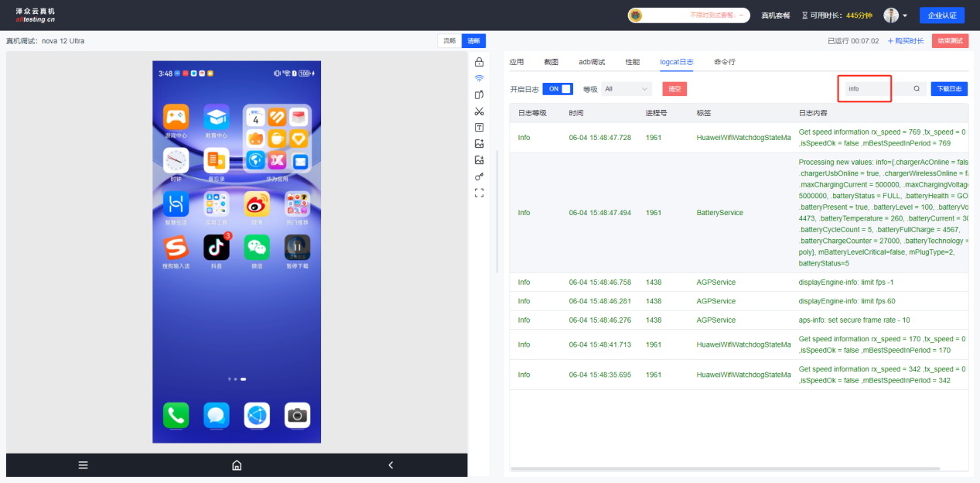The width and height of the screenshot is (980, 483).
Task: Switch to the adb调试 tab
Action: click(x=592, y=62)
